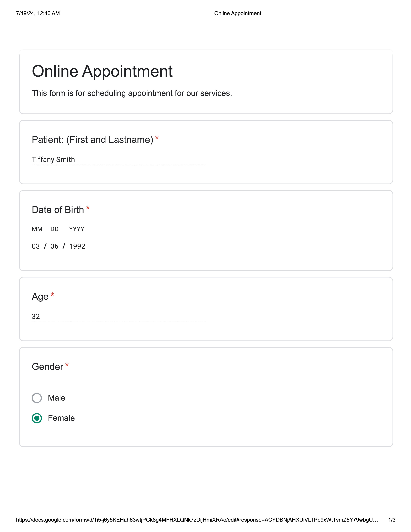Click the YYYY label above year
The image size is (411, 532).
[x=77, y=229]
